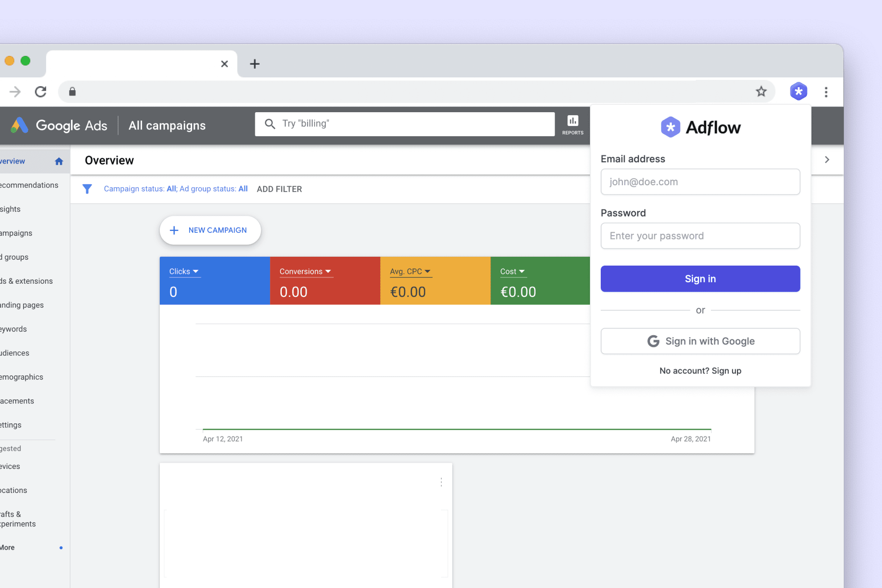Open the browser three-dot menu
Image resolution: width=882 pixels, height=588 pixels.
tap(826, 92)
